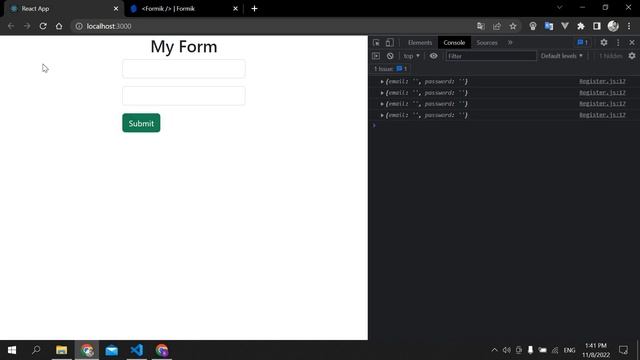Screen dimensions: 640x360
Task: Open the translate page icon
Action: coord(480,26)
